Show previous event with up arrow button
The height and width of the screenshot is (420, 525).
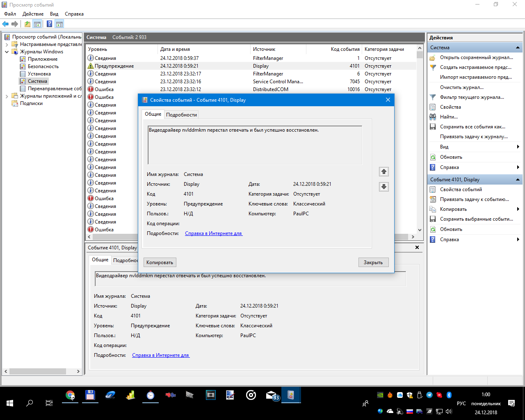(x=383, y=171)
